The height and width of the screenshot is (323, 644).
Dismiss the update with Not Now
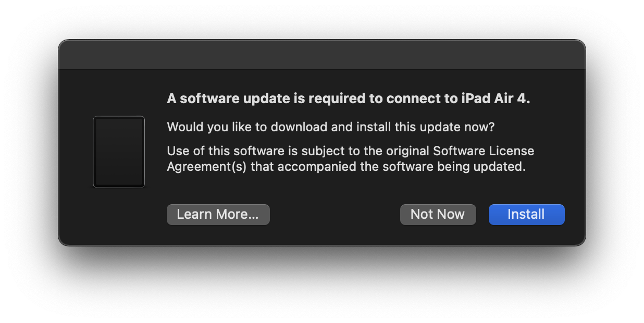pos(438,215)
